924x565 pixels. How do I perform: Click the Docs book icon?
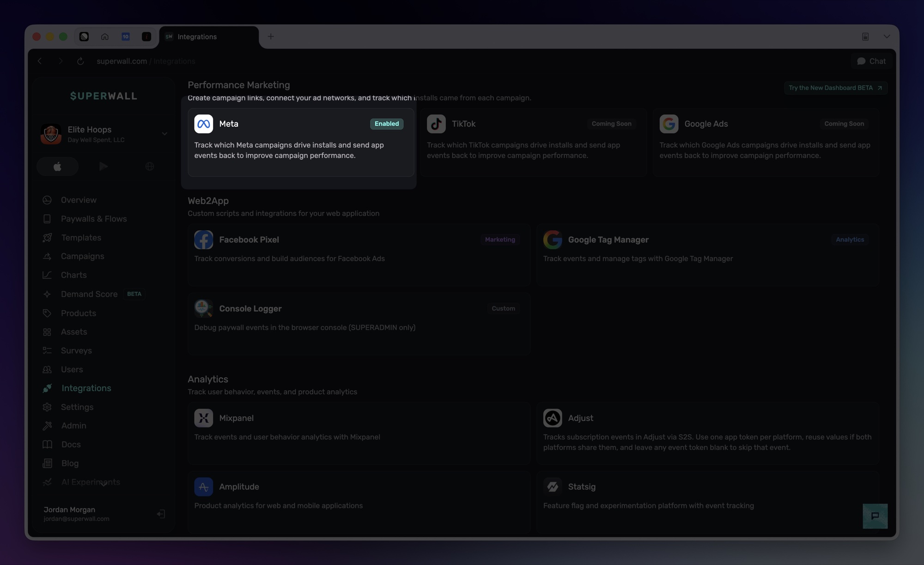coord(47,444)
